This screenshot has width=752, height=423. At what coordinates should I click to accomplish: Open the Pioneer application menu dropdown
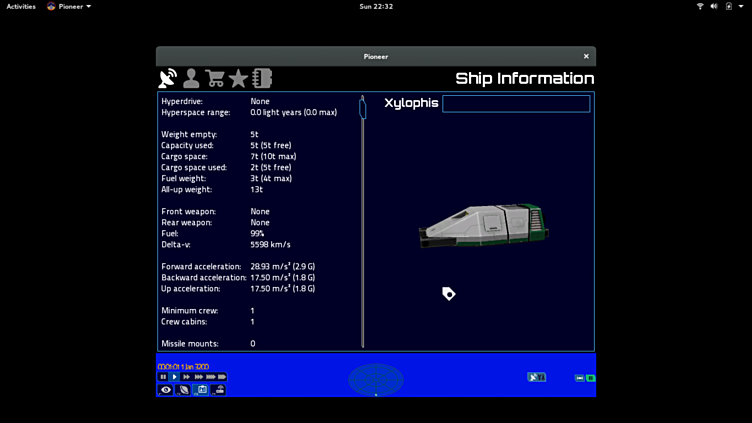(x=69, y=6)
